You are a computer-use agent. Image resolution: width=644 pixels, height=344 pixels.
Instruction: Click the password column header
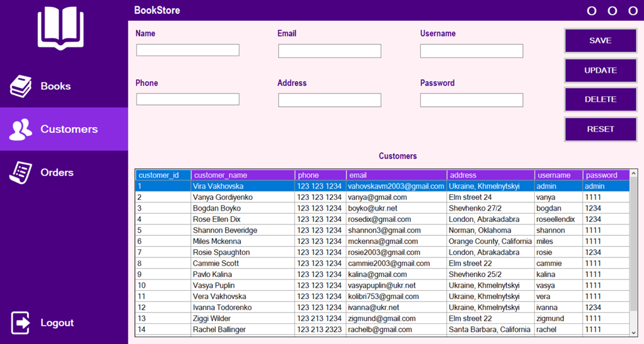click(606, 175)
